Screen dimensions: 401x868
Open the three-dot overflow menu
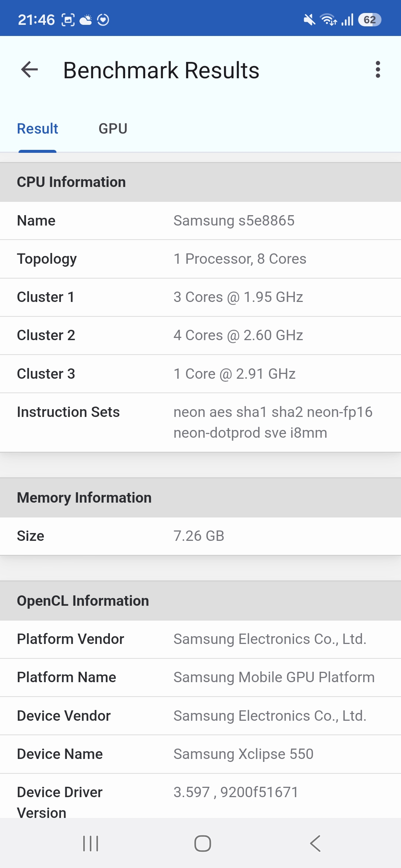[x=378, y=69]
